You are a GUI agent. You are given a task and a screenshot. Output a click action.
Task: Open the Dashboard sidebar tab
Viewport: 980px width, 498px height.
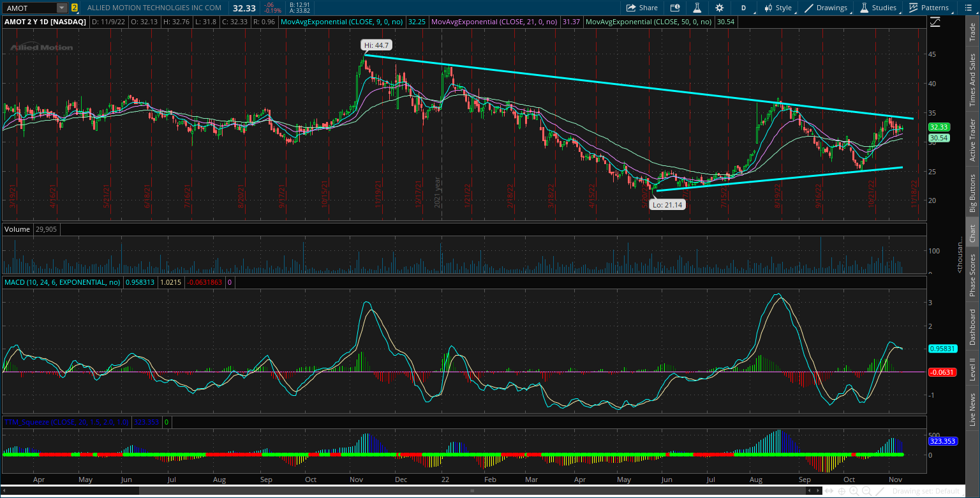coord(972,327)
